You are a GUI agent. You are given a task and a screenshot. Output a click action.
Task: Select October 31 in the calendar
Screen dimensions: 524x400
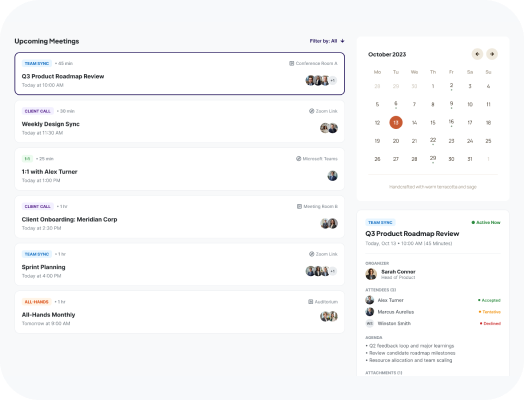[470, 159]
